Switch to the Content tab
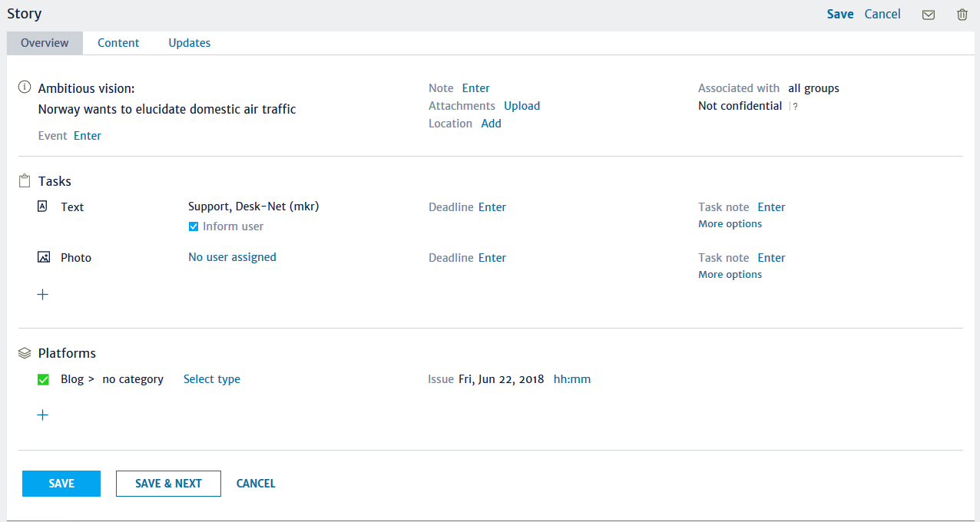This screenshot has height=522, width=980. pos(118,43)
